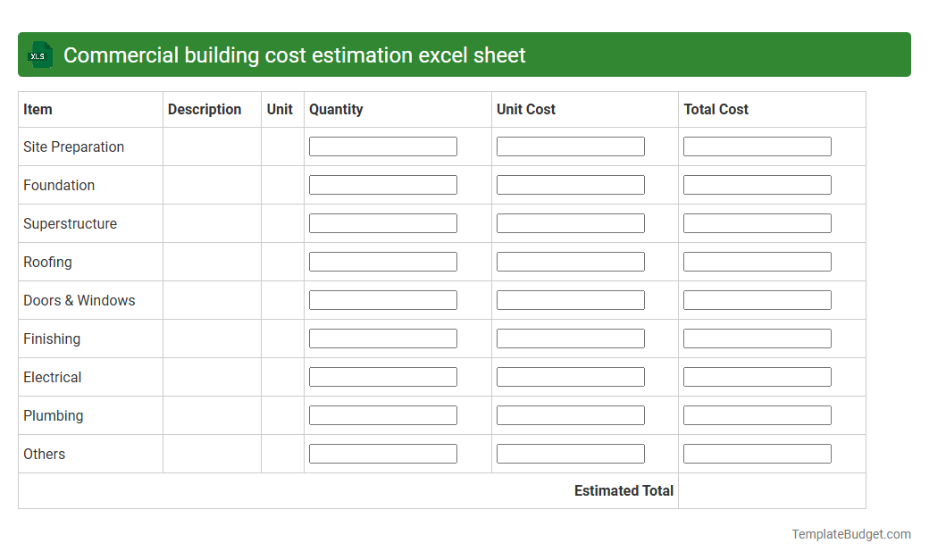Select the Total Cost field for Superstructure

pos(757,222)
